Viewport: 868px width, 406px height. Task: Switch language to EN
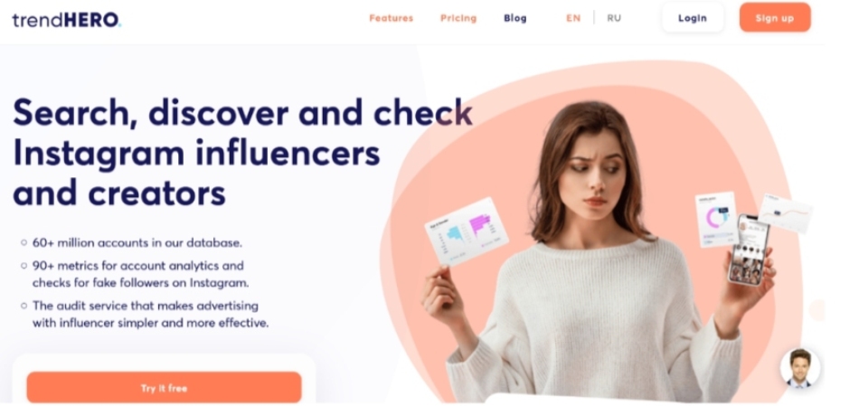coord(573,18)
